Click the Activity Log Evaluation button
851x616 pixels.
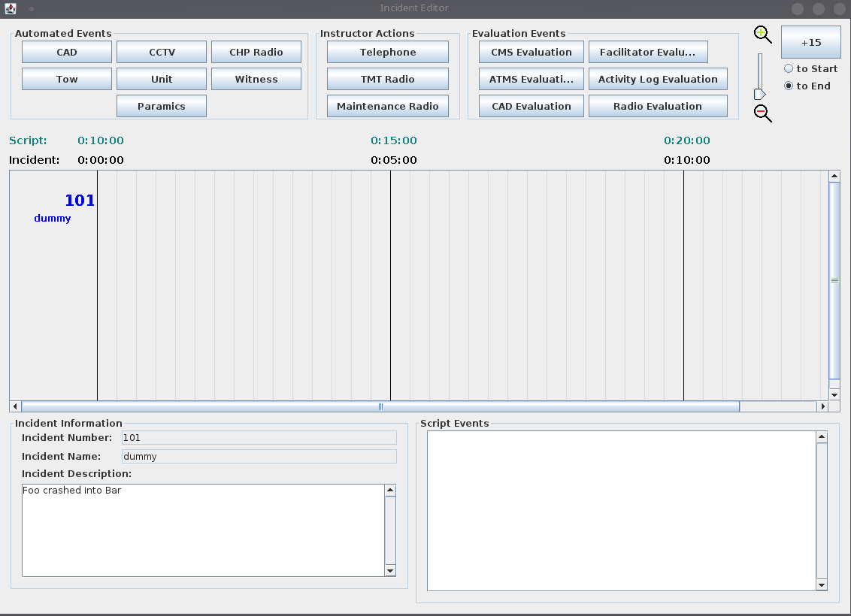658,79
